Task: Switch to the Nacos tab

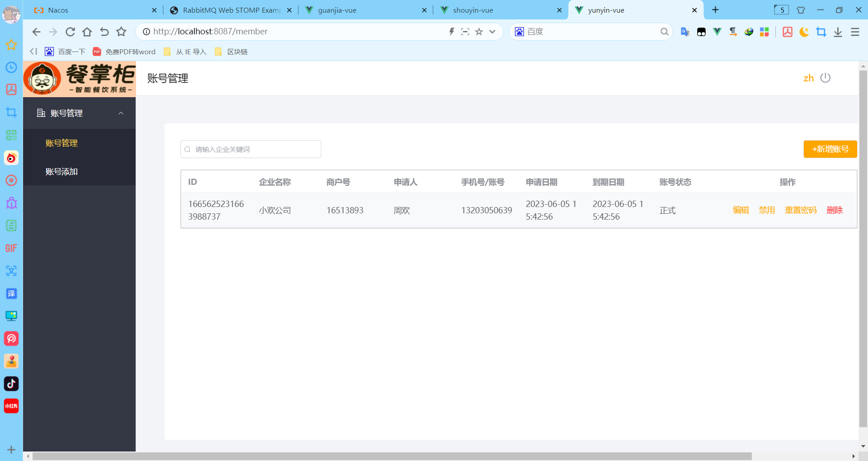Action: click(x=95, y=10)
